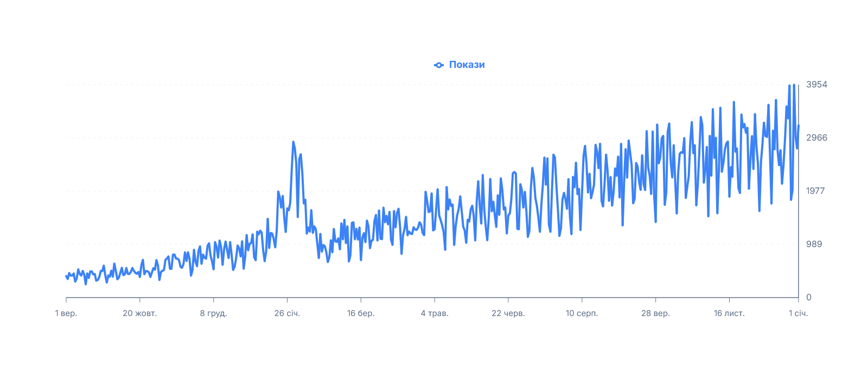
Task: Select the 4 трав. axis date label
Action: click(435, 313)
